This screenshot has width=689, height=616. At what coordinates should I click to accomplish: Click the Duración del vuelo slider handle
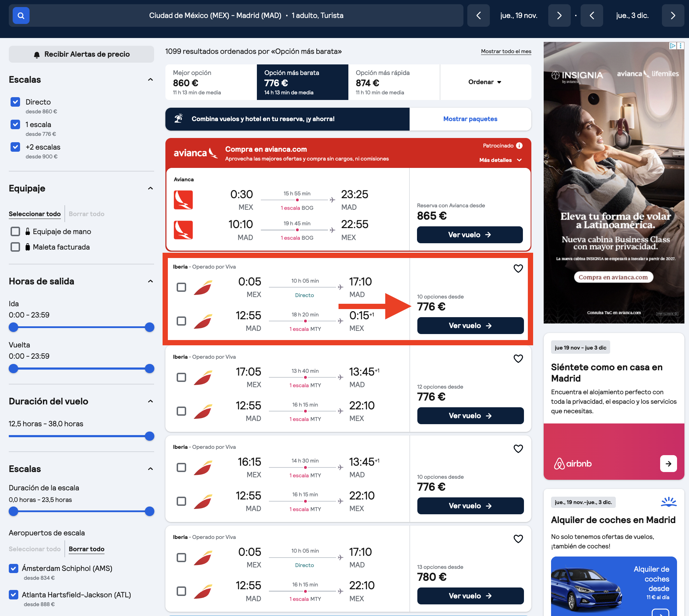click(x=150, y=436)
